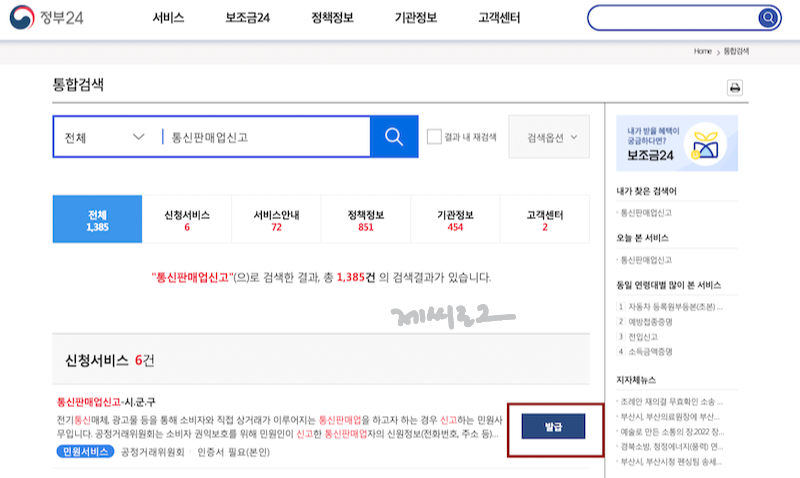Click the header search input field

673,18
